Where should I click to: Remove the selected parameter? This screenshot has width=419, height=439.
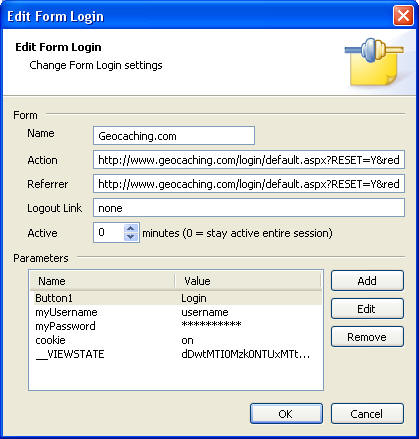(x=367, y=337)
